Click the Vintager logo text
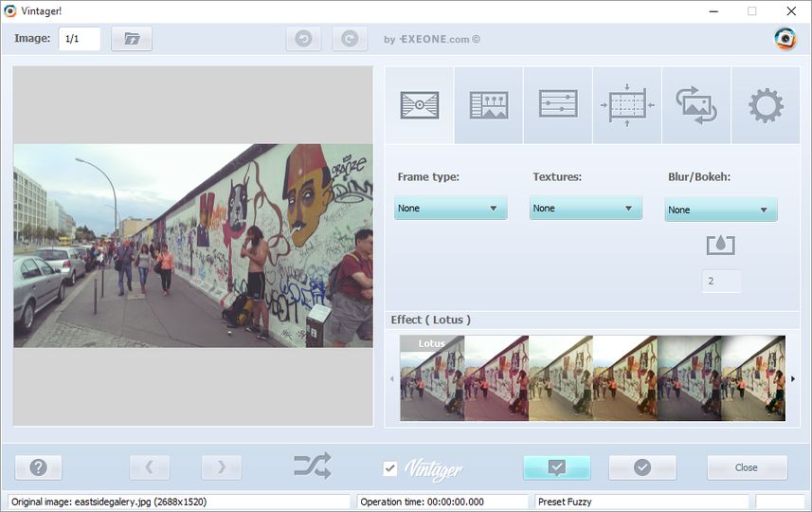Viewport: 812px width, 512px height. point(433,469)
